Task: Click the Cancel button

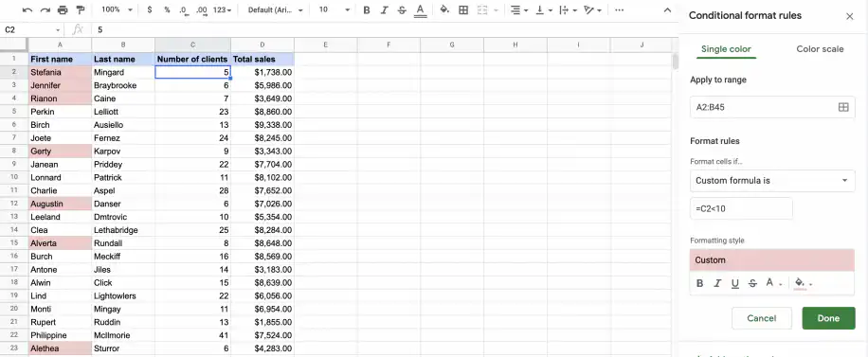Action: 761,318
